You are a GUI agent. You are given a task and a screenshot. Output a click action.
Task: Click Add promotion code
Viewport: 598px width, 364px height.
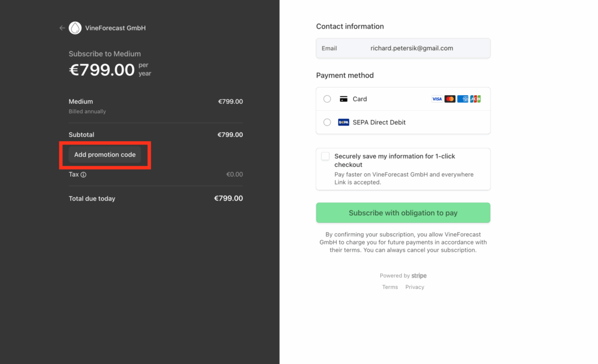click(x=105, y=155)
